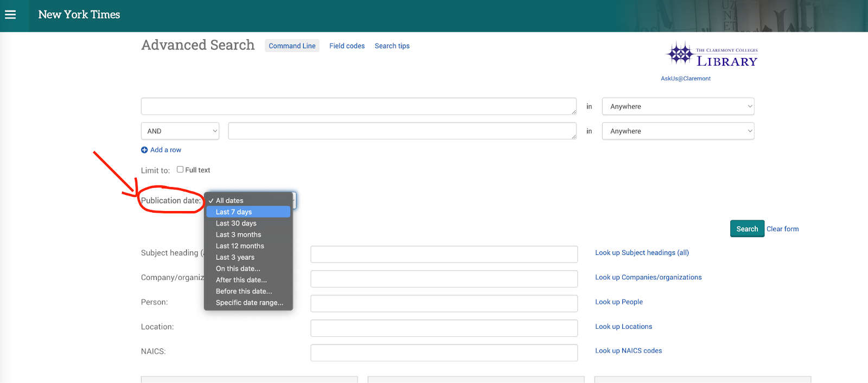The width and height of the screenshot is (868, 383).
Task: Click the Clear form link
Action: pos(782,229)
